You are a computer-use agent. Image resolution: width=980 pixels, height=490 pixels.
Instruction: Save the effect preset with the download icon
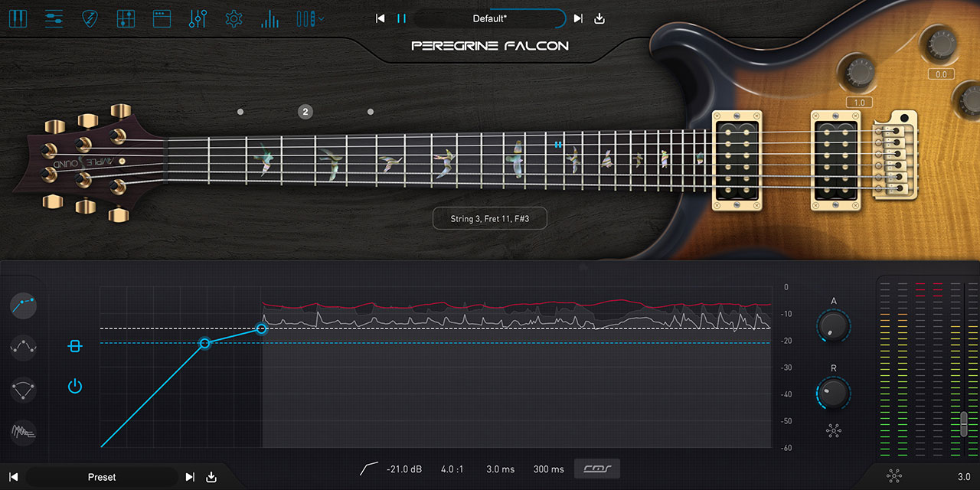[211, 477]
